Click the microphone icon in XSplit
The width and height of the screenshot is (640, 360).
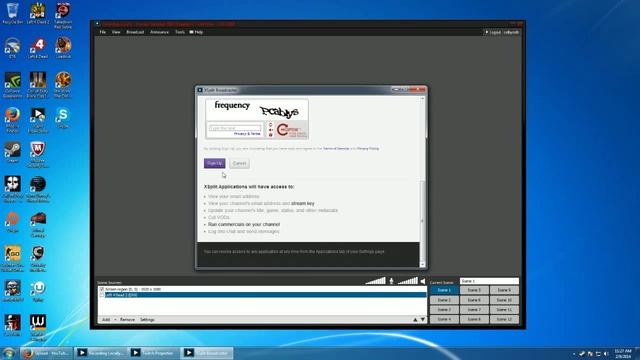pyautogui.click(x=391, y=281)
